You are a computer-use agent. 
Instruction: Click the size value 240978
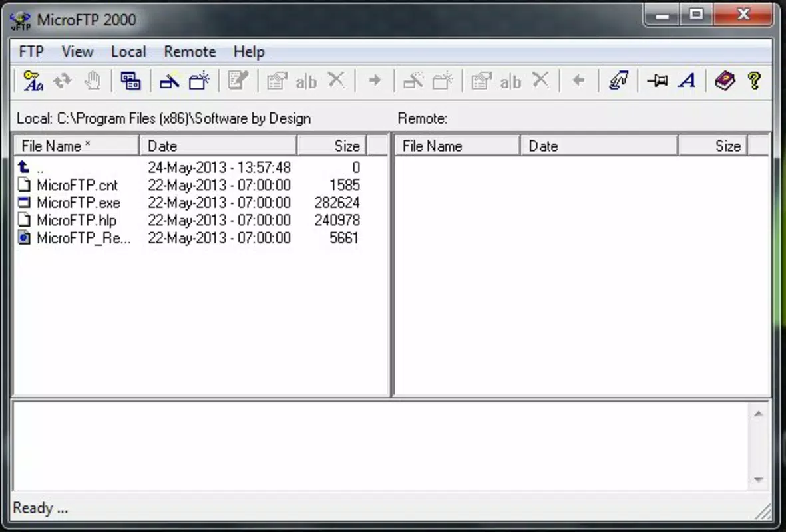(x=337, y=220)
